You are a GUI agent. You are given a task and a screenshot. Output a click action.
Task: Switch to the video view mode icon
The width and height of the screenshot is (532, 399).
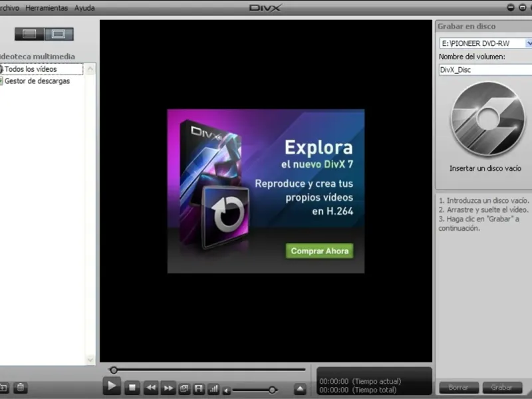tap(59, 34)
